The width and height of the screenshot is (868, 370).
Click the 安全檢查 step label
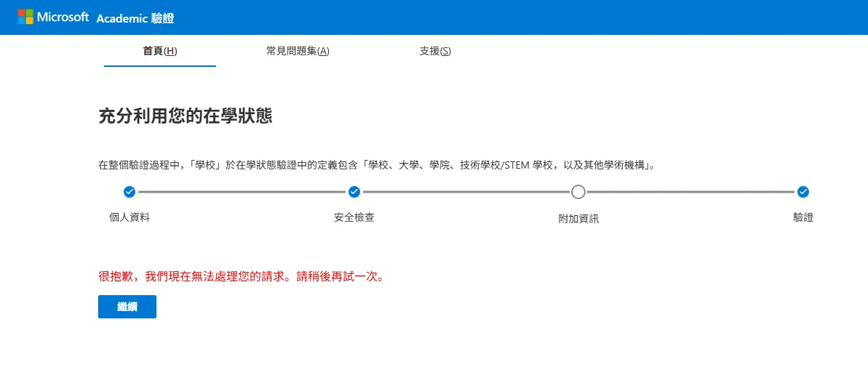pyautogui.click(x=354, y=217)
